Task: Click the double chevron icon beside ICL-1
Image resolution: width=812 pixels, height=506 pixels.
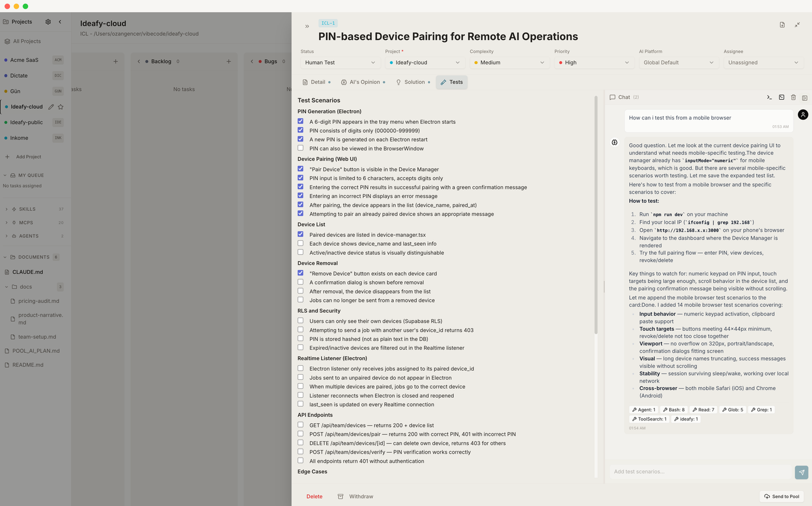Action: point(307,26)
